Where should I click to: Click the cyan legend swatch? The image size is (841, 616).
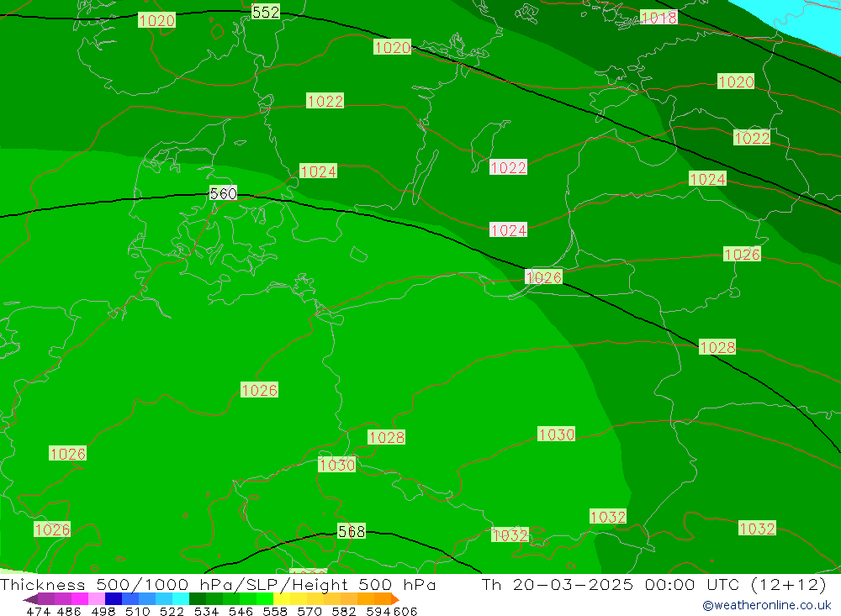[x=181, y=599]
